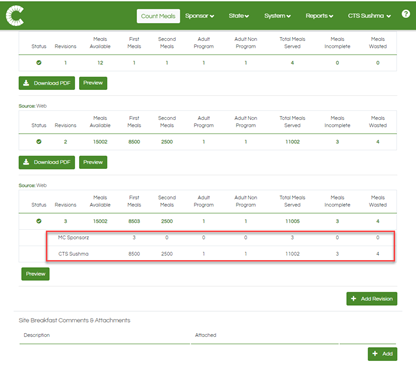The image size is (416, 365).
Task: Download PDF for revision 2
Action: [x=47, y=162]
